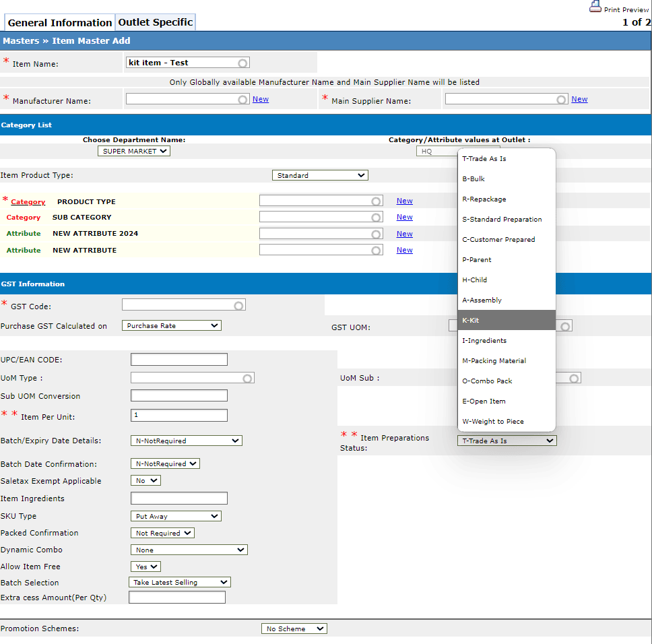Click New link next to Manufacturer Name

(x=261, y=99)
